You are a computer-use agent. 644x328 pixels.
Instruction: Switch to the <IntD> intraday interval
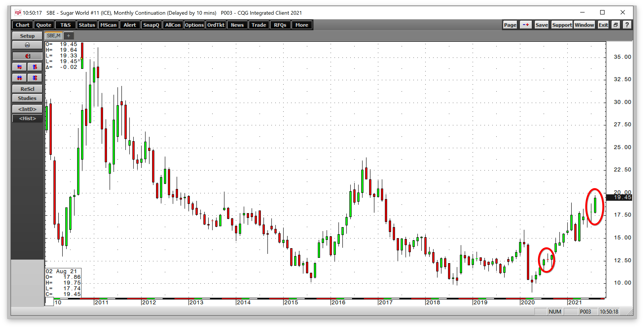27,109
